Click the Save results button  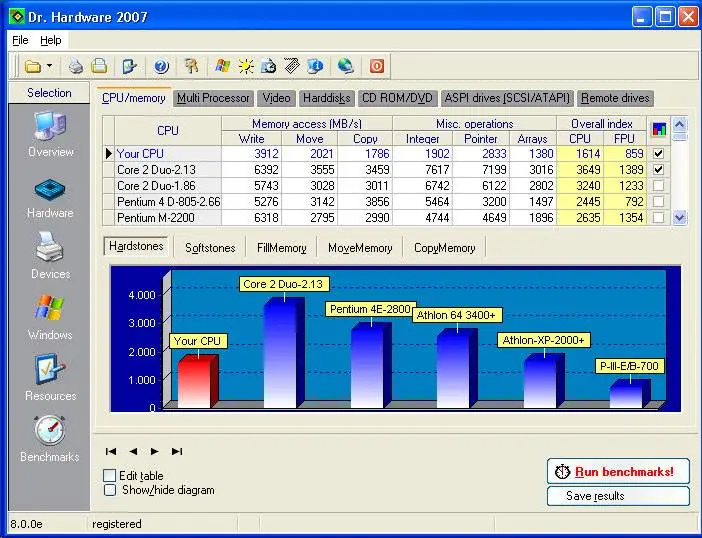(x=617, y=496)
